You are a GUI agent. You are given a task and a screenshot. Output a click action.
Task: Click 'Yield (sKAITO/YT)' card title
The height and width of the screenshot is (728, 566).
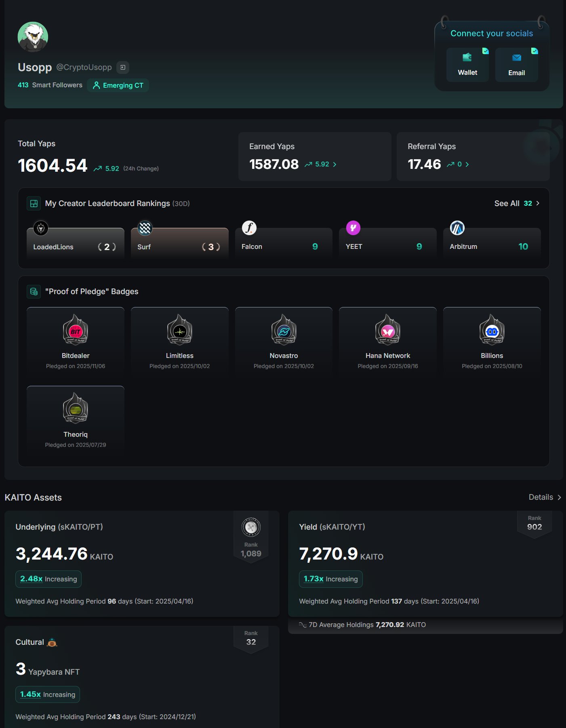(332, 527)
